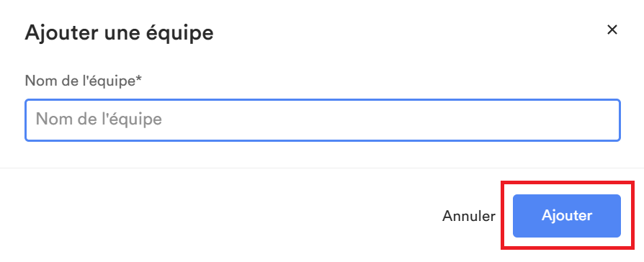Select the Nom de l'équipe* field label
The image size is (644, 262).
(83, 81)
